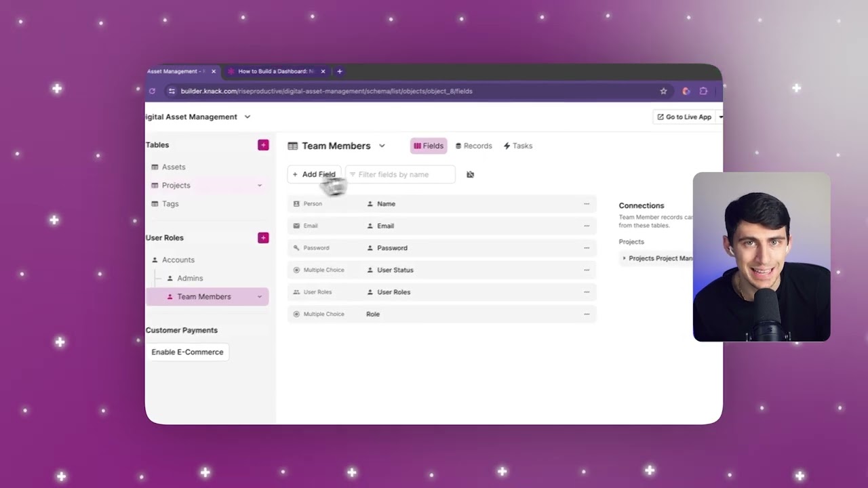Click the Email field type envelope icon
This screenshot has height=488, width=868.
pos(296,226)
